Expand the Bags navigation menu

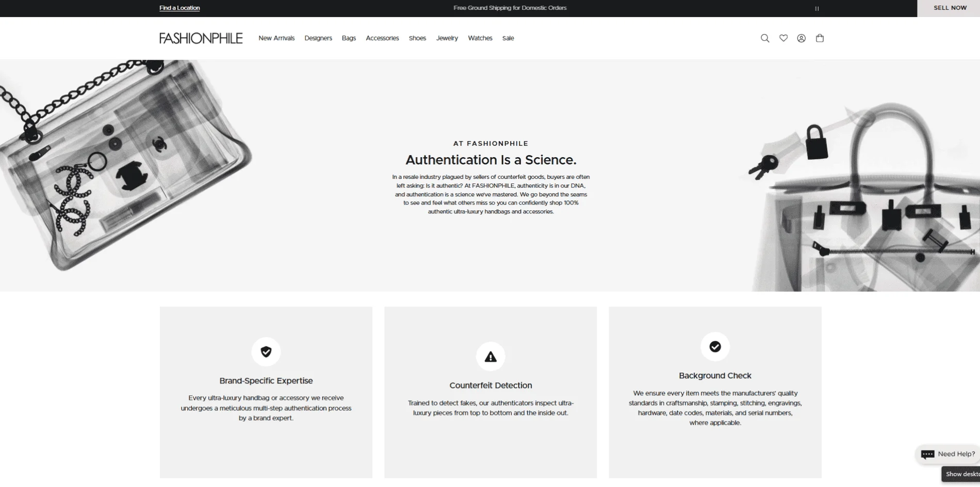(x=348, y=38)
